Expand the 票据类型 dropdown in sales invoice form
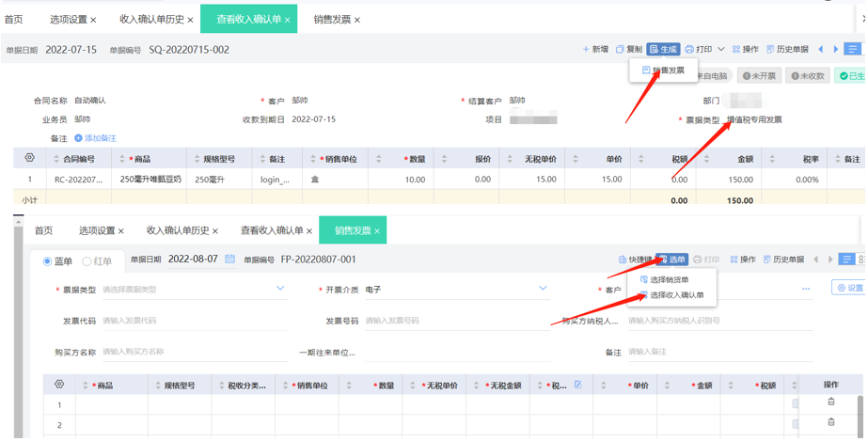Image resolution: width=868 pixels, height=441 pixels. [279, 289]
